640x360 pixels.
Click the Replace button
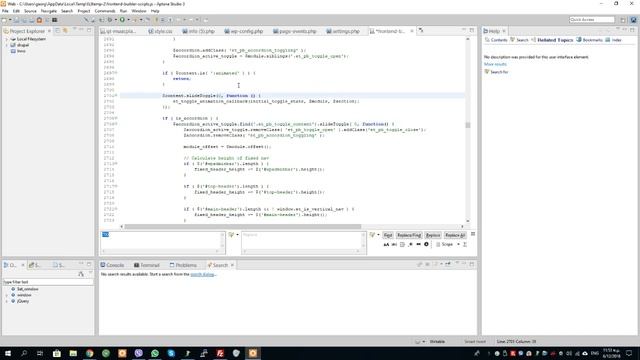point(433,235)
